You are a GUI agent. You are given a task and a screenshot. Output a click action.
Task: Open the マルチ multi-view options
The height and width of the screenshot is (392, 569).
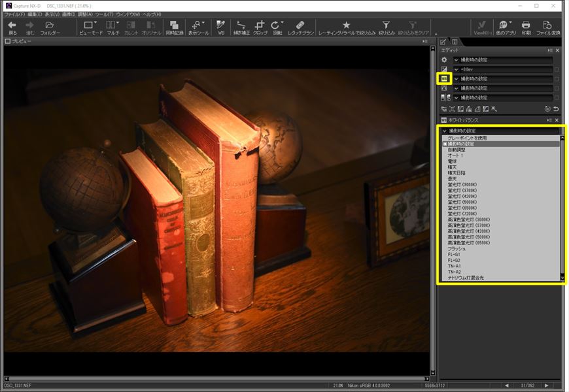(112, 27)
